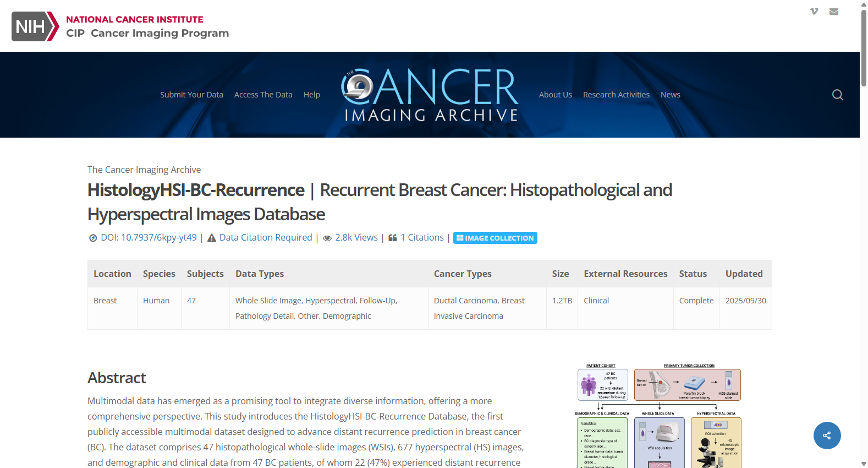Click National Cancer Institute header text
Viewport: 868px width, 468px height.
135,19
